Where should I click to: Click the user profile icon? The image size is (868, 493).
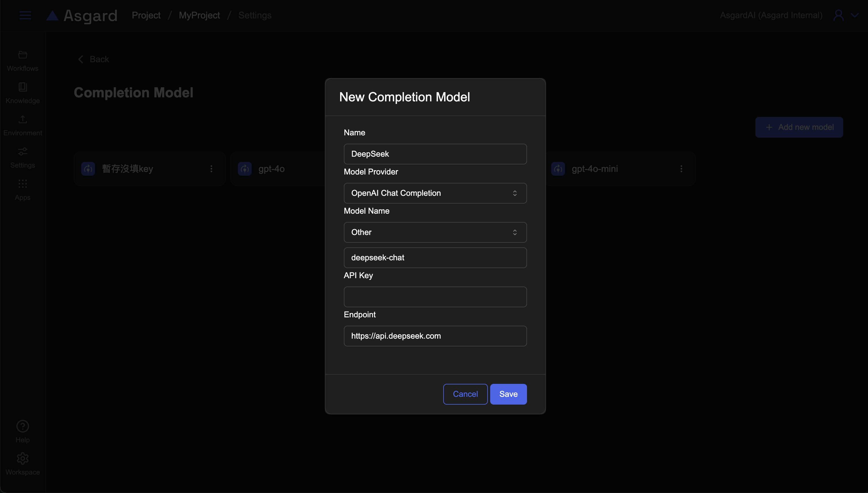click(838, 15)
